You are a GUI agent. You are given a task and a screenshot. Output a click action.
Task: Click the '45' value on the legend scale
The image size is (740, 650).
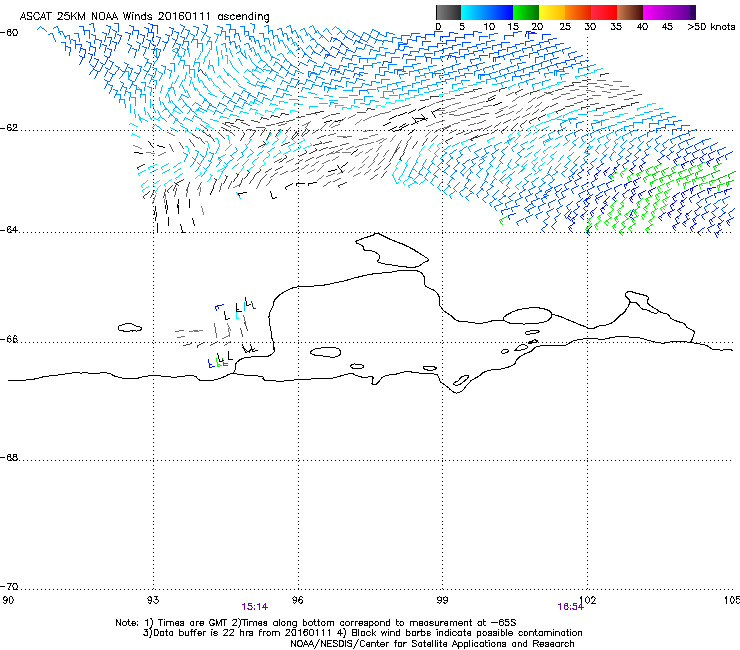pyautogui.click(x=667, y=27)
